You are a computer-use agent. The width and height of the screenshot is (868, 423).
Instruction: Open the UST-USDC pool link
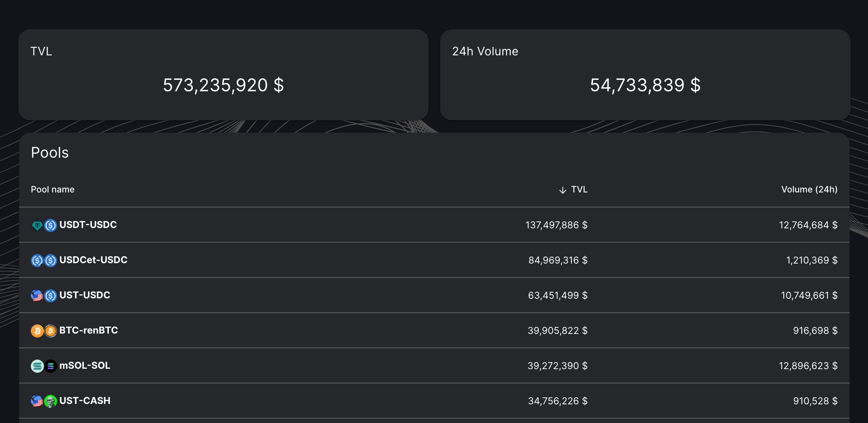coord(85,295)
